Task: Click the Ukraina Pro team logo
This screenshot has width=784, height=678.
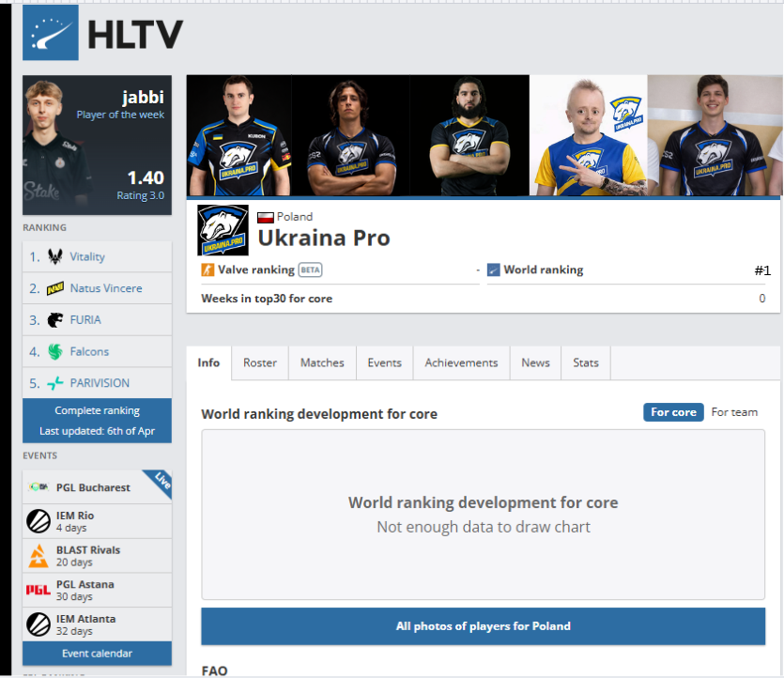Action: [x=223, y=230]
